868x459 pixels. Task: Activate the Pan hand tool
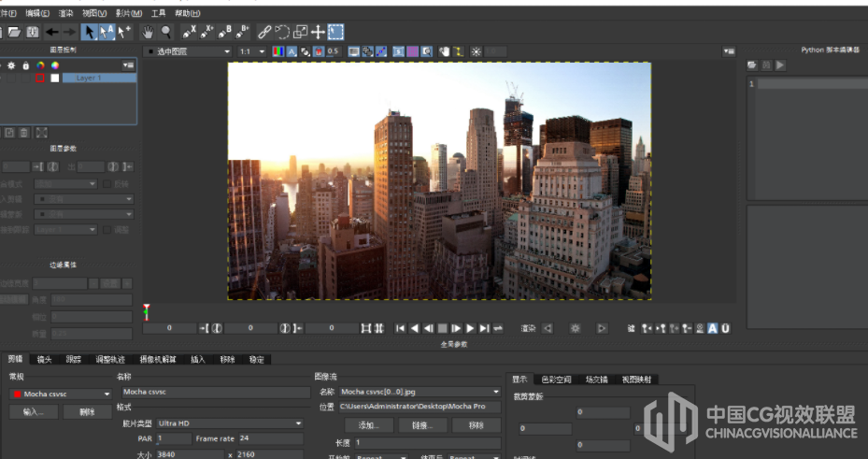(x=148, y=32)
